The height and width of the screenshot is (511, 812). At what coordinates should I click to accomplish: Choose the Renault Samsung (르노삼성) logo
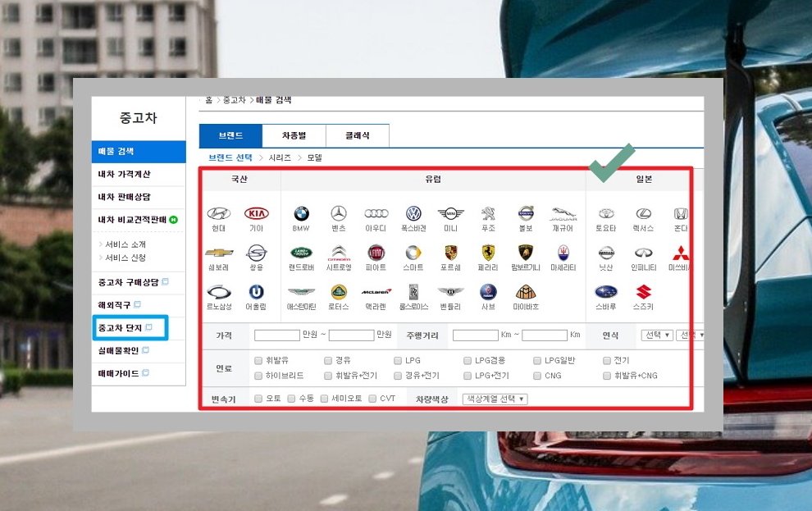coord(218,292)
